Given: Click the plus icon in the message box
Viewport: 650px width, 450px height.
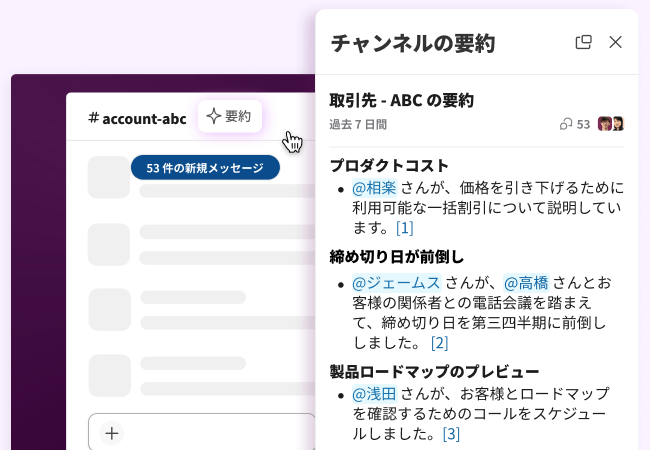Looking at the screenshot, I should 112,433.
